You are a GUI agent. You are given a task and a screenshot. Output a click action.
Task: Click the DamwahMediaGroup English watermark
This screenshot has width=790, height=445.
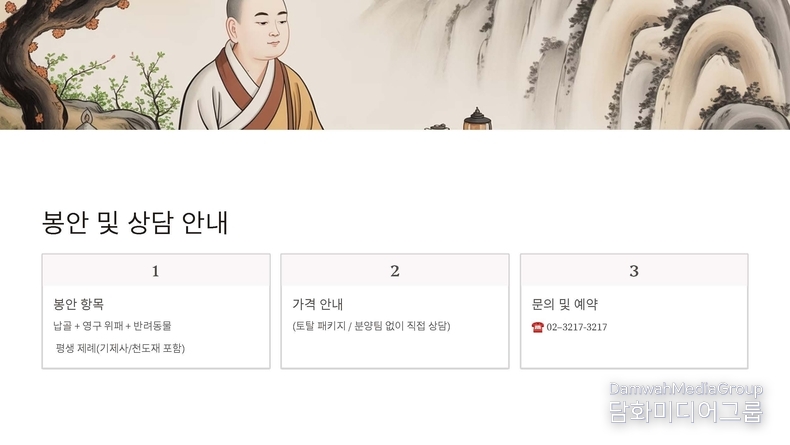[686, 389]
